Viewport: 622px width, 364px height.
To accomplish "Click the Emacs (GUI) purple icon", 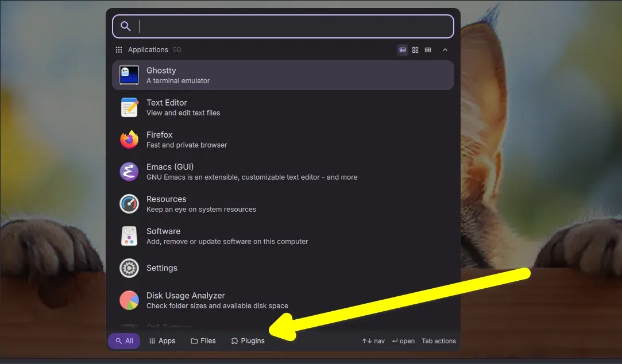I will (129, 172).
